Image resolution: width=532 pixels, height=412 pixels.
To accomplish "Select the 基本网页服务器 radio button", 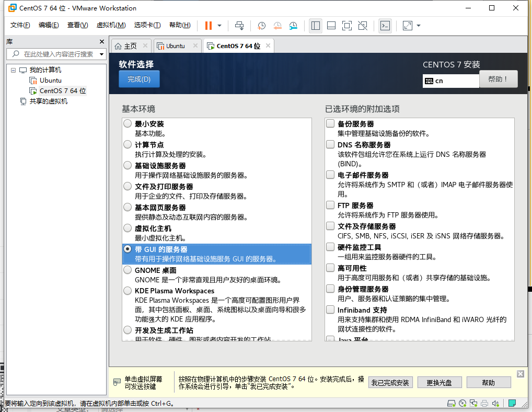I will (x=128, y=207).
